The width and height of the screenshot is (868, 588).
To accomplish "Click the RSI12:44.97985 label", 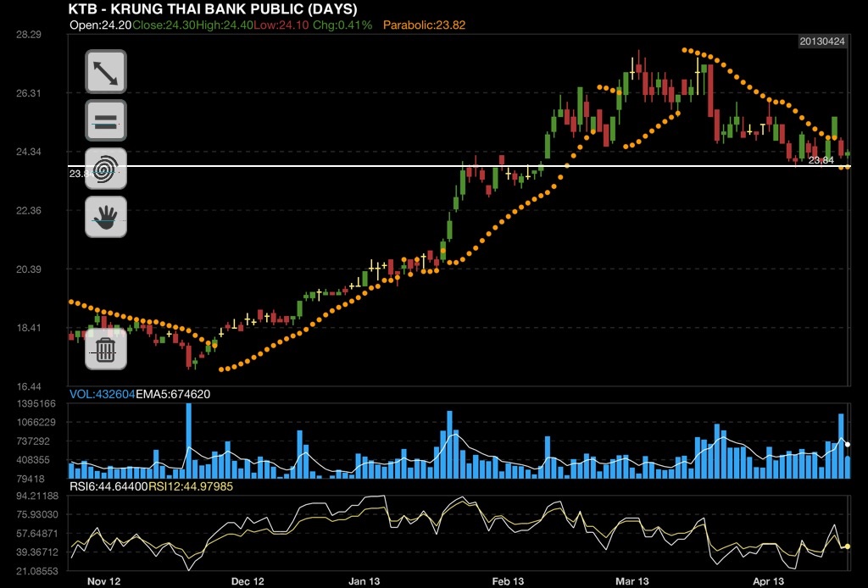I will point(191,486).
